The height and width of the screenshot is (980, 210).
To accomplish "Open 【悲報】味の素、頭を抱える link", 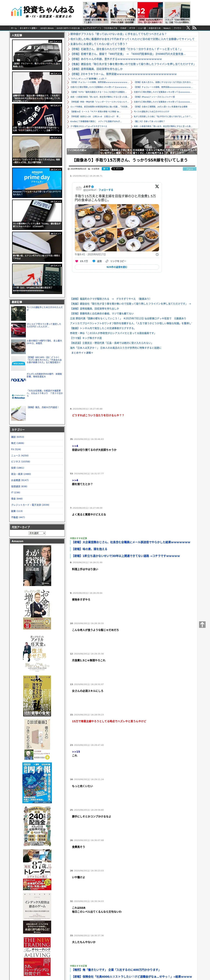I will tap(90, 549).
